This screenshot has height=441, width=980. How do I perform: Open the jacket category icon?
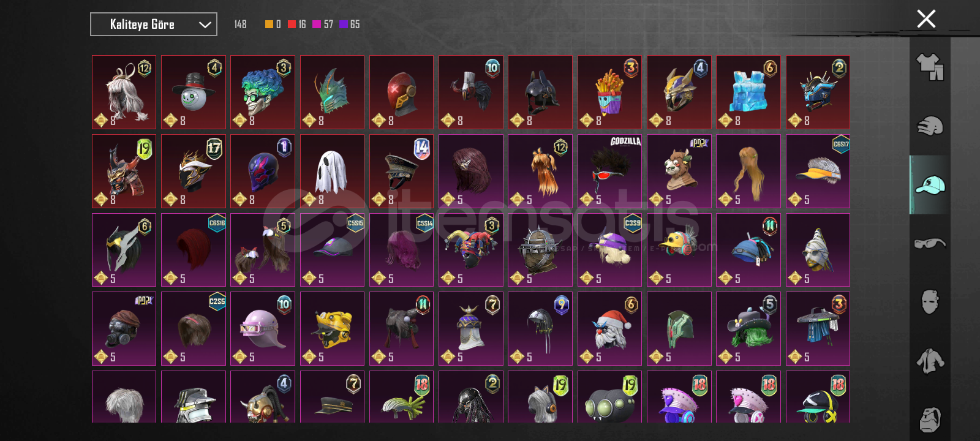930,361
